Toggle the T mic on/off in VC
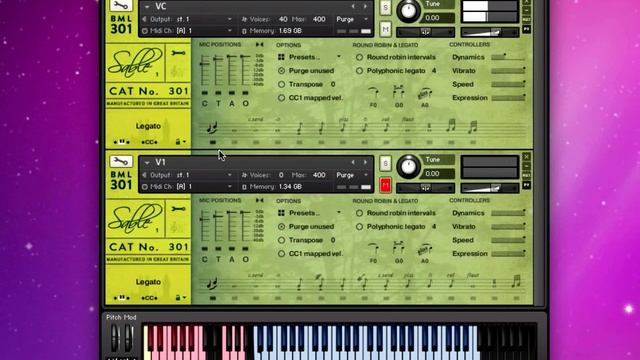The image size is (640, 360). pyautogui.click(x=218, y=93)
